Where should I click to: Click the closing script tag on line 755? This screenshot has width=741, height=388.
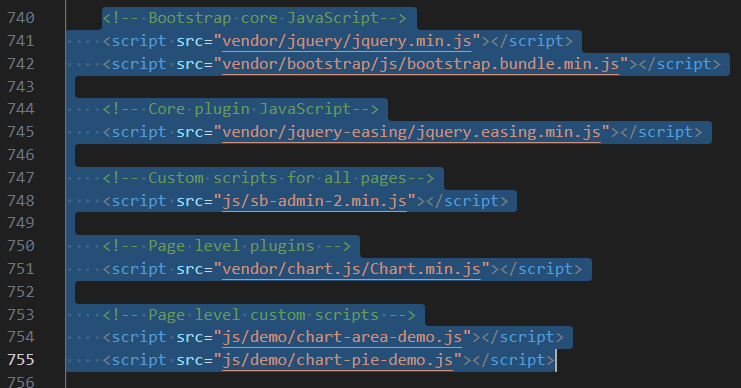click(513, 360)
